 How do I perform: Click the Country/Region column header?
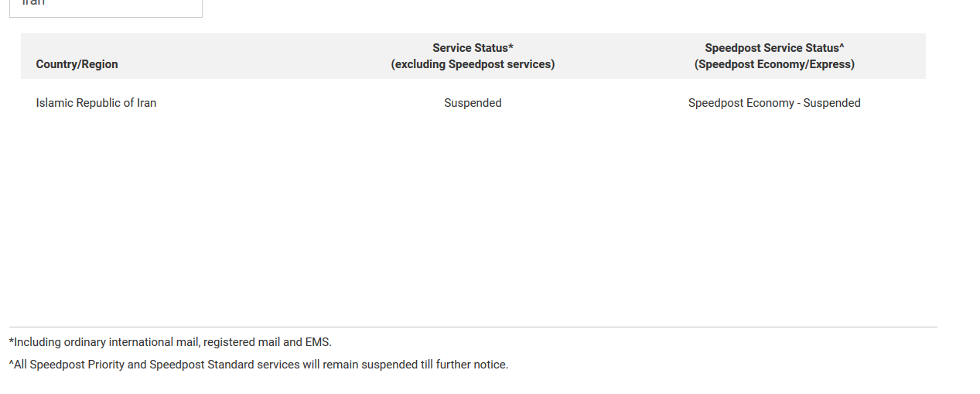coord(77,64)
